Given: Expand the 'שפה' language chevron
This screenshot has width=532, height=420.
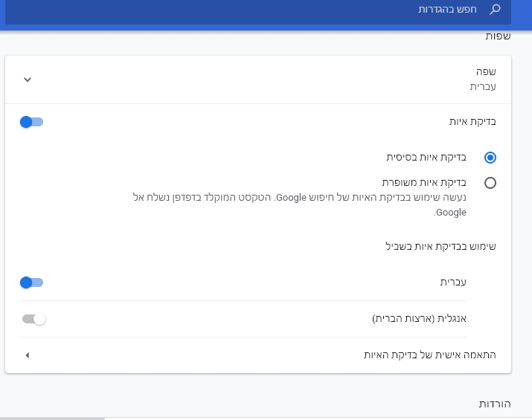Looking at the screenshot, I should [x=28, y=80].
